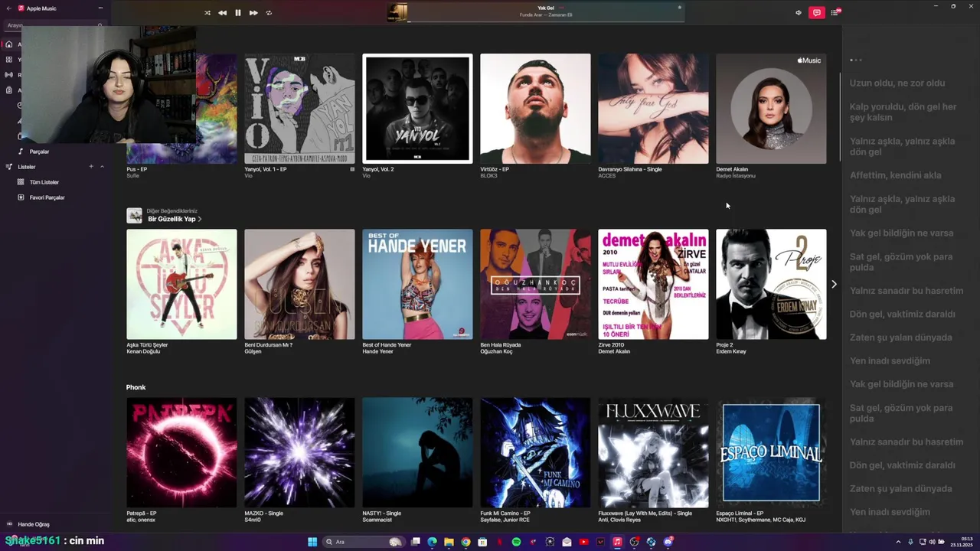
Task: Focus the Arayın search field
Action: click(55, 25)
